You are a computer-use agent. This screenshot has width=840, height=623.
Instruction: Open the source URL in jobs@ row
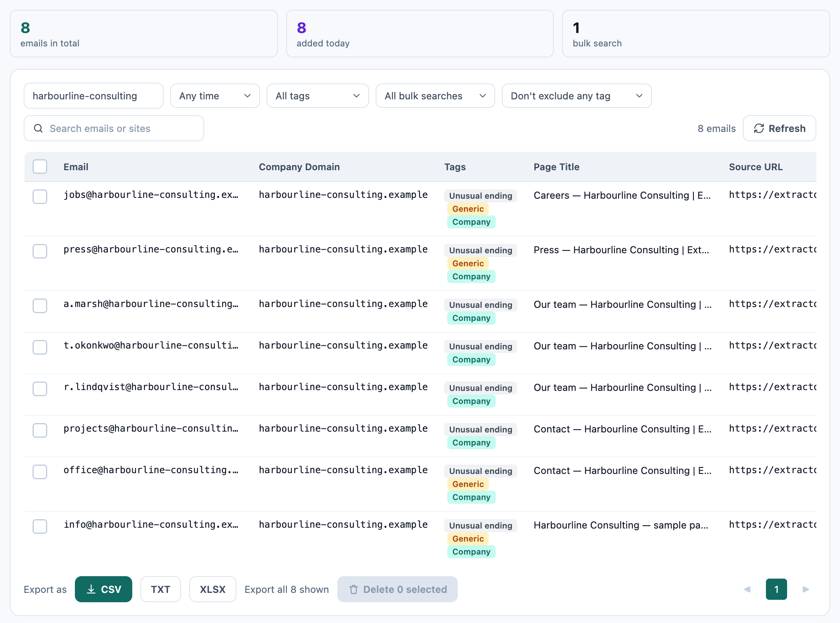[x=772, y=195]
